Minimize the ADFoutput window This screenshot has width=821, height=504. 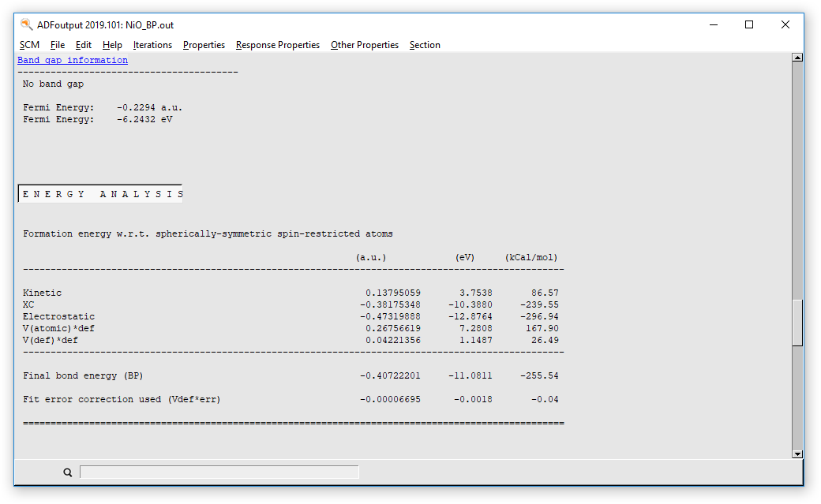coord(713,24)
